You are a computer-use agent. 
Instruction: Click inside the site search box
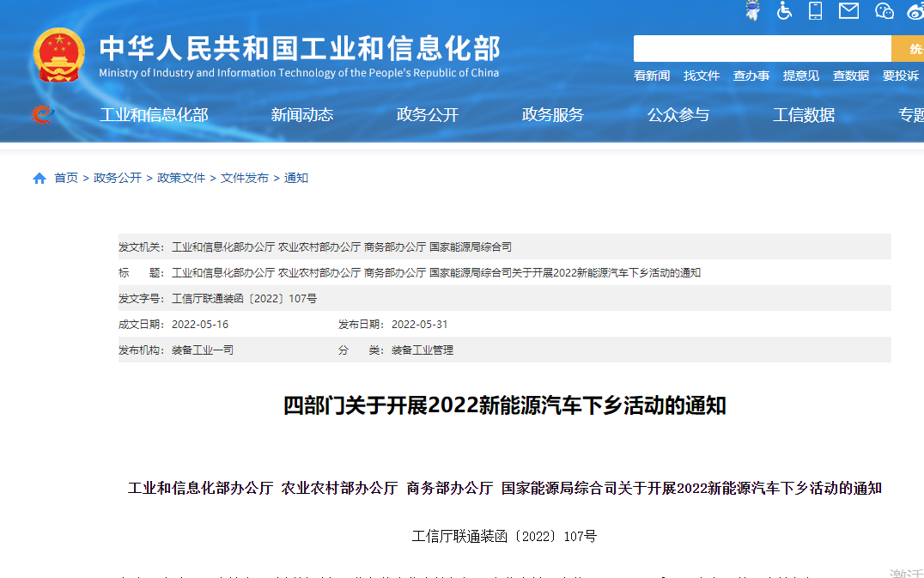(762, 49)
